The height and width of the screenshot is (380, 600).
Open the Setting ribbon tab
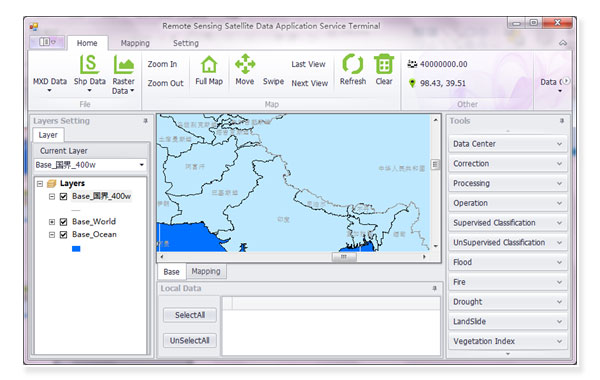click(186, 43)
